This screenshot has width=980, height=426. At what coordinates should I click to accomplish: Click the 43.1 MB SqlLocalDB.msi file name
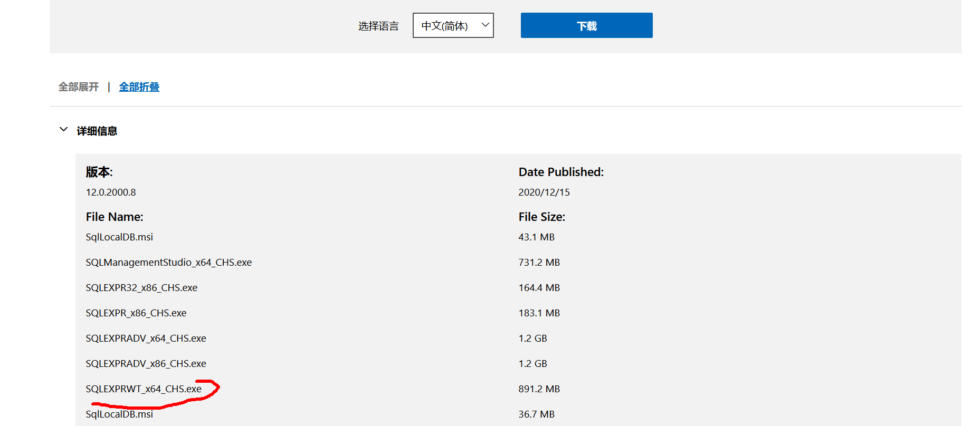[x=119, y=237]
